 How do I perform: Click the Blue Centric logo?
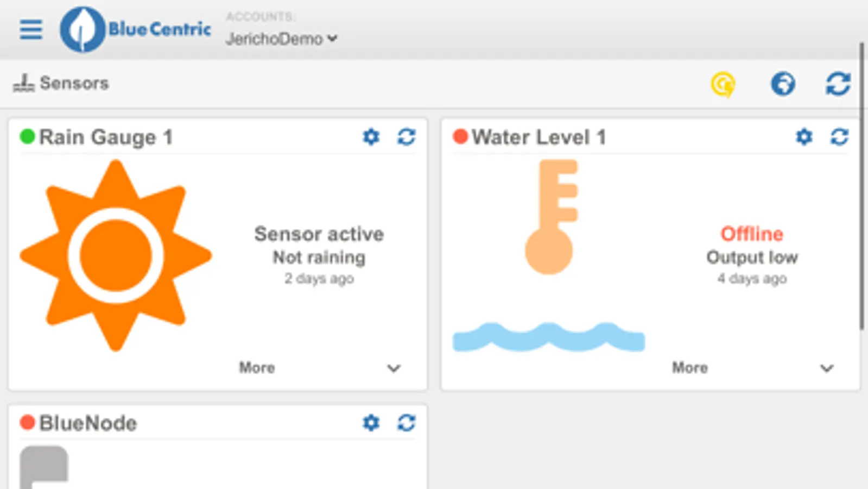pos(136,29)
